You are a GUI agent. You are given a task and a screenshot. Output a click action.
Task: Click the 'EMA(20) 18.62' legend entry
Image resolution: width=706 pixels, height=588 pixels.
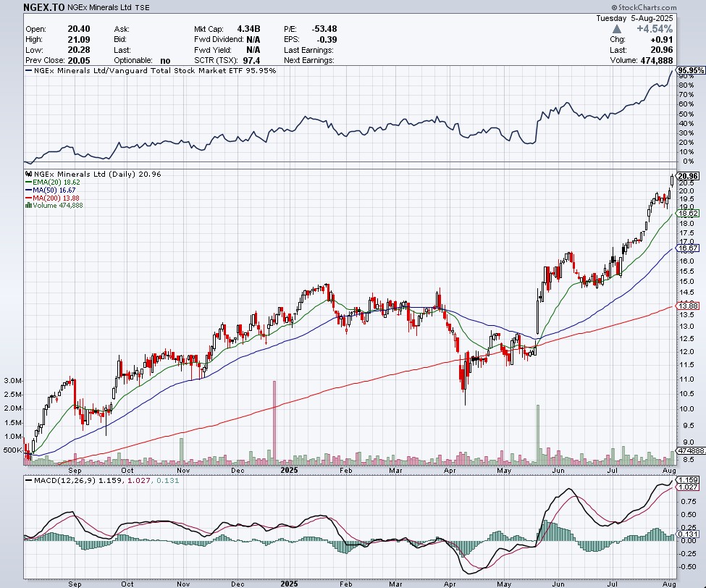(53, 182)
